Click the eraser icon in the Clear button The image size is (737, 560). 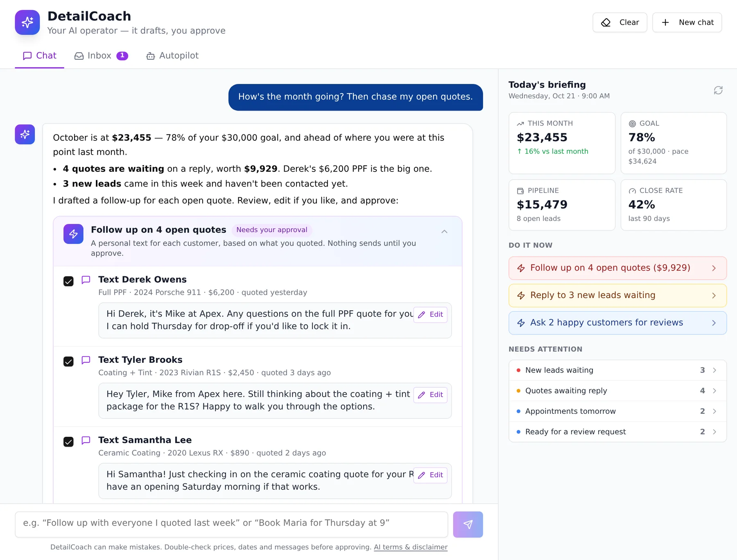click(x=606, y=23)
